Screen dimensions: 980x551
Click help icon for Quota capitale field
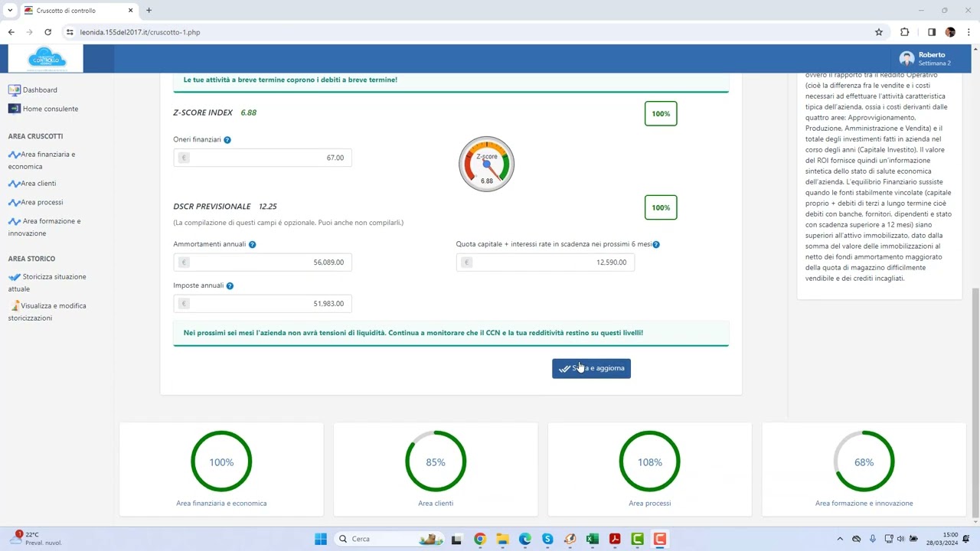(x=656, y=244)
